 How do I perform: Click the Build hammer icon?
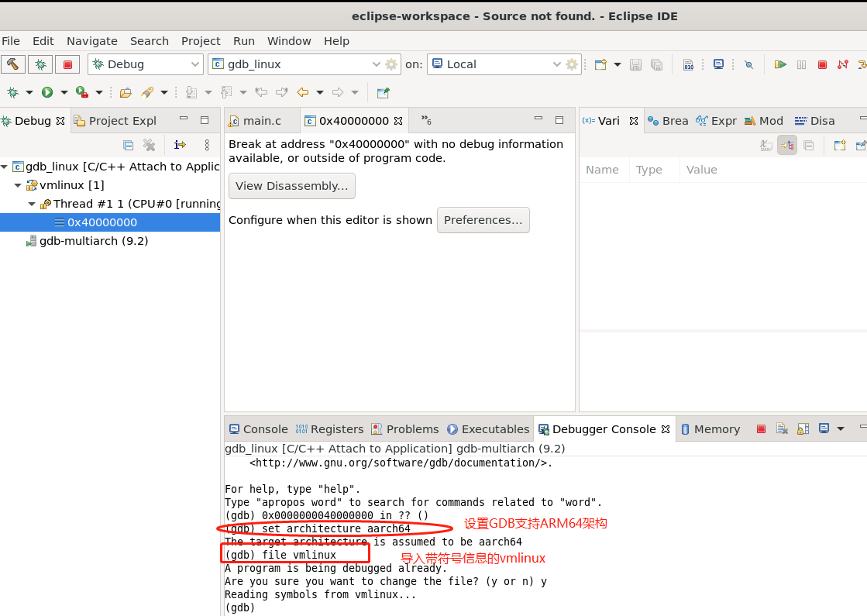click(12, 64)
